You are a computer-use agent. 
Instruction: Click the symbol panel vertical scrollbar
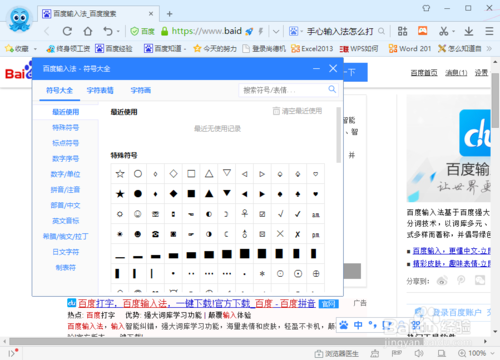tap(338, 135)
